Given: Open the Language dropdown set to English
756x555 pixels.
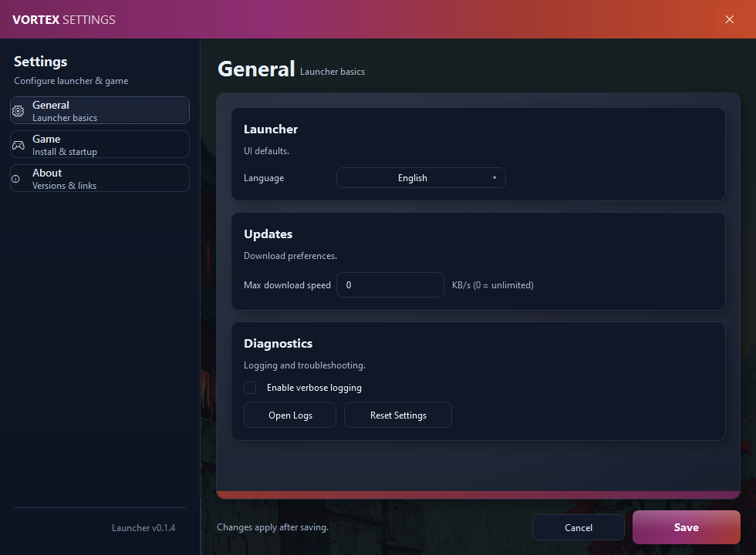Looking at the screenshot, I should (x=420, y=178).
